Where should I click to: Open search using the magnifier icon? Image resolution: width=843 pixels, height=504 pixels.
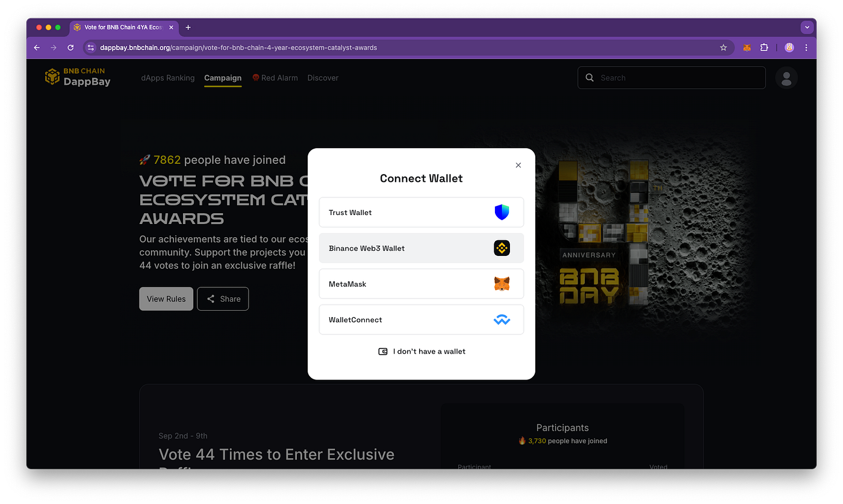(x=589, y=78)
